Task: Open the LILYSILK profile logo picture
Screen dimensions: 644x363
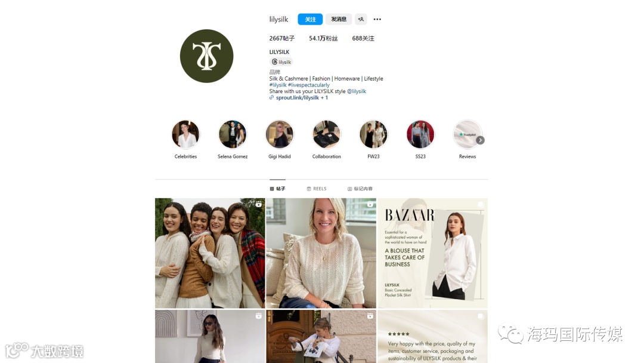Action: tap(206, 56)
